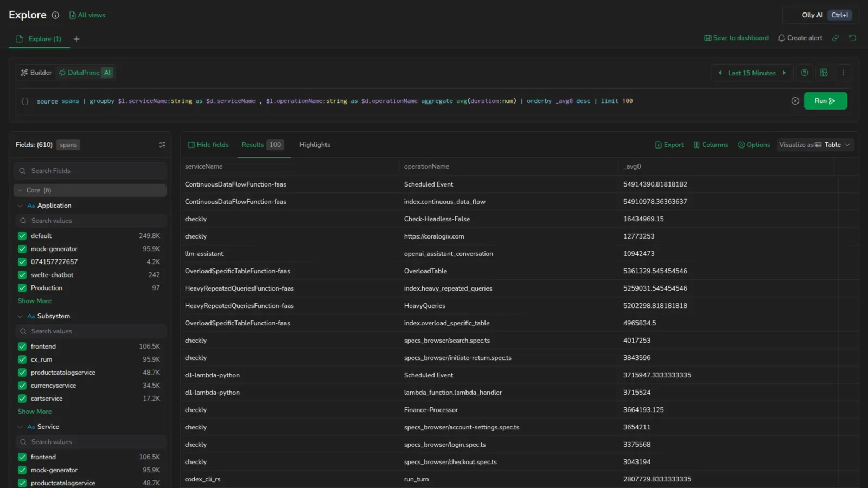Image resolution: width=868 pixels, height=488 pixels.
Task: Switch to Builder query mode
Action: pos(36,73)
